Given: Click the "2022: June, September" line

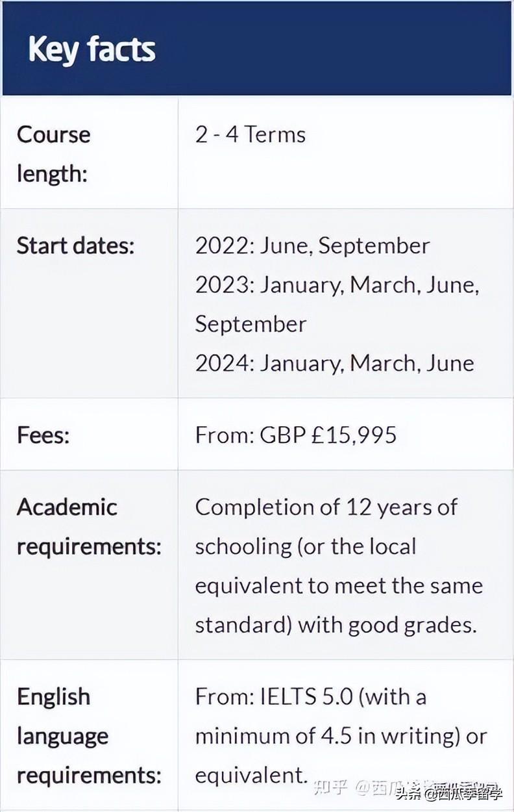Looking at the screenshot, I should 312,246.
